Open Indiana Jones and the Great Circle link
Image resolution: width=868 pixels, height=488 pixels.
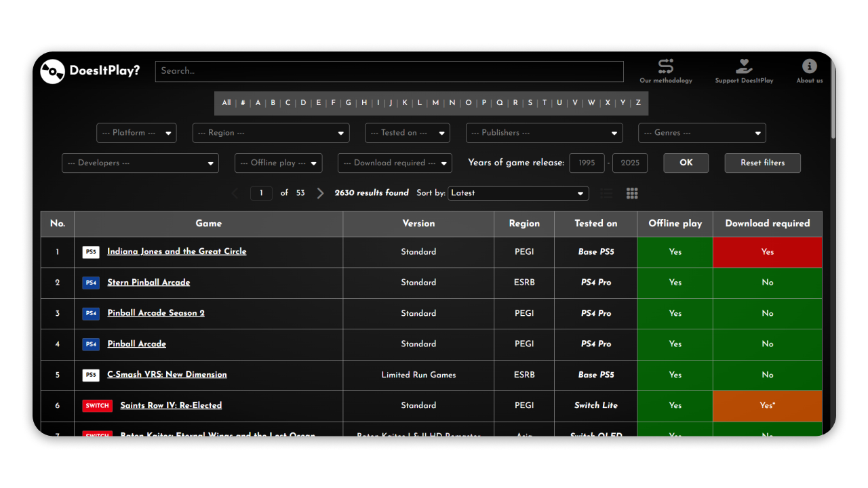coord(177,251)
